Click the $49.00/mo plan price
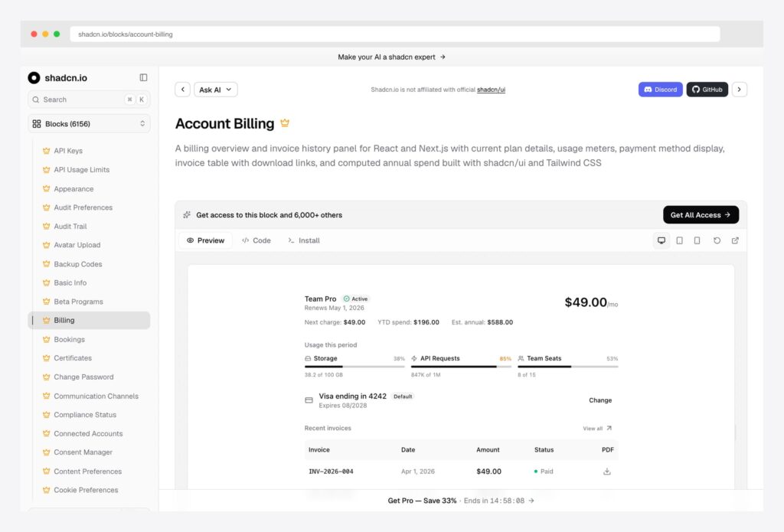This screenshot has height=532, width=784. [x=591, y=302]
